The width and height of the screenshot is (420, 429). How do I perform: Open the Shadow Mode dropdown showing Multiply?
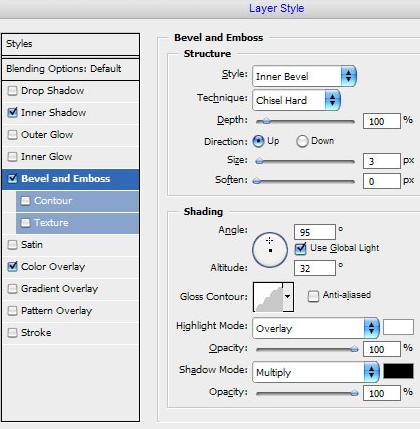point(316,372)
